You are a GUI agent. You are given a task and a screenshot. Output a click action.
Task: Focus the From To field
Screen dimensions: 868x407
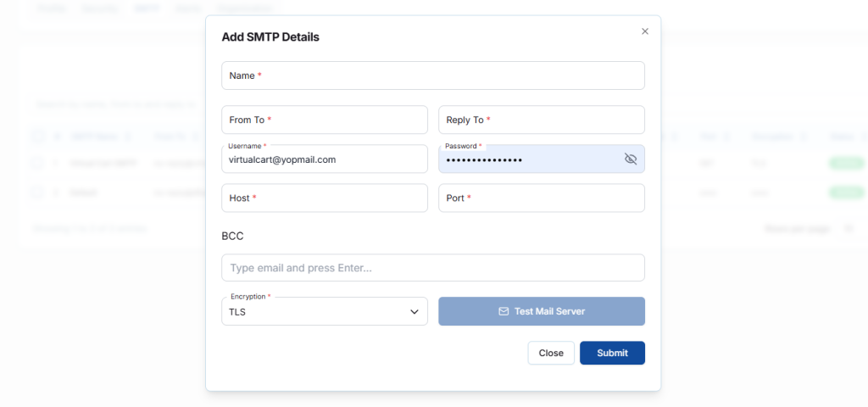point(324,120)
